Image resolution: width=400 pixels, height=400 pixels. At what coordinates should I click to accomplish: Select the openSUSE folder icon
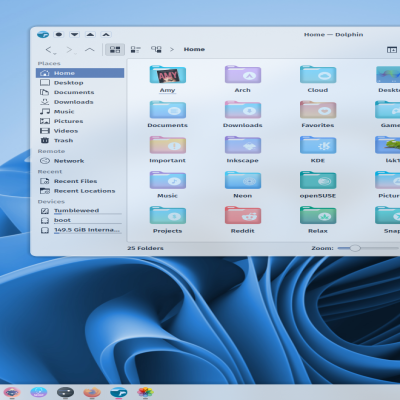pos(318,180)
